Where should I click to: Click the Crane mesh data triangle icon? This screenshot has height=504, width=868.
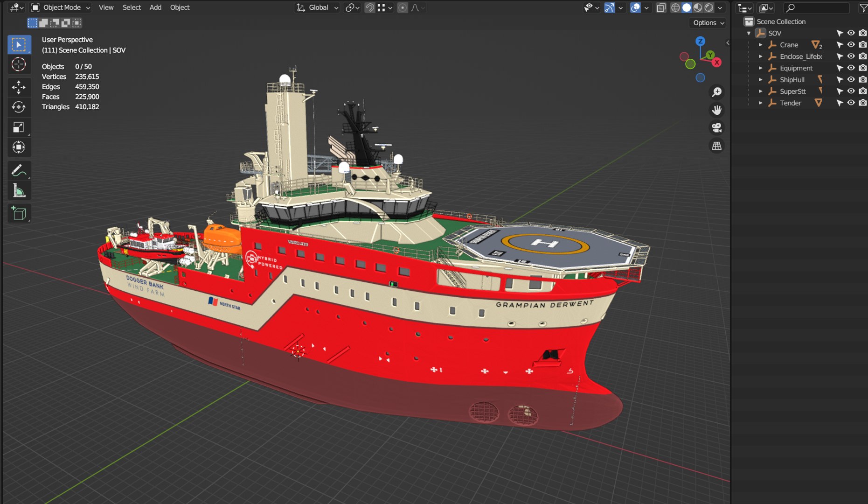(815, 45)
